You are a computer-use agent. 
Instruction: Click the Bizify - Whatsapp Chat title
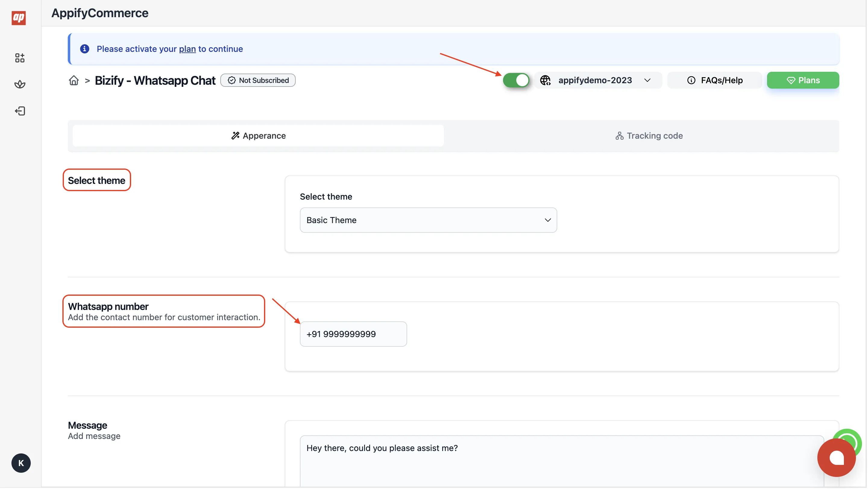(x=155, y=80)
